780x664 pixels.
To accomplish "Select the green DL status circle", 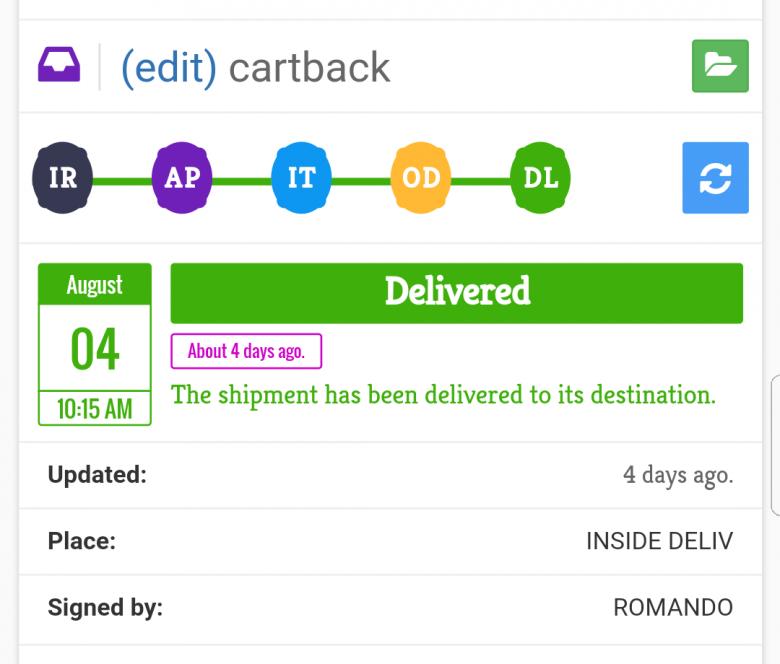I will click(x=540, y=178).
